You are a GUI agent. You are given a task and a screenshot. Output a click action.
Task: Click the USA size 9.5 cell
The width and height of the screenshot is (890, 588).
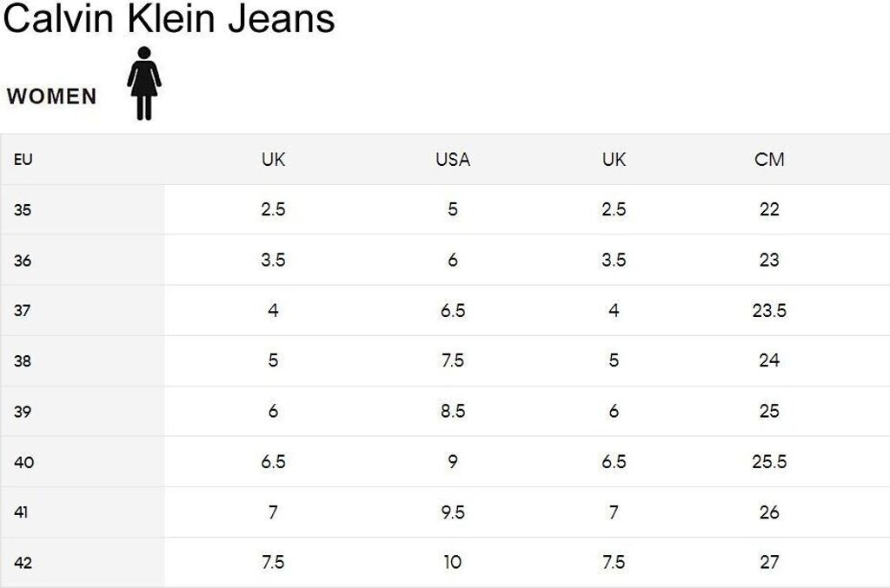[x=453, y=512]
